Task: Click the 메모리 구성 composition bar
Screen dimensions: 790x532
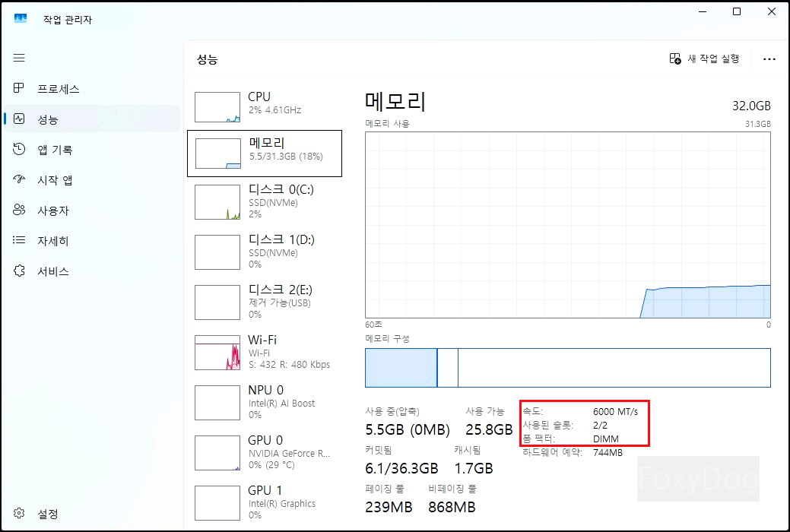Action: [568, 368]
